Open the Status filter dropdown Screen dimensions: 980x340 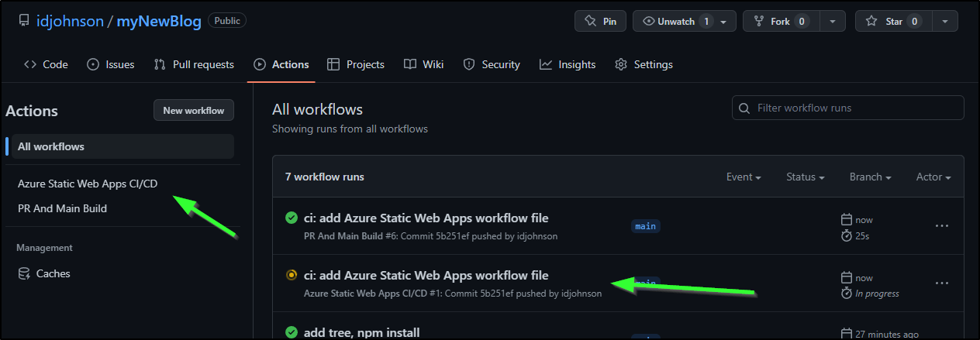pyautogui.click(x=805, y=177)
